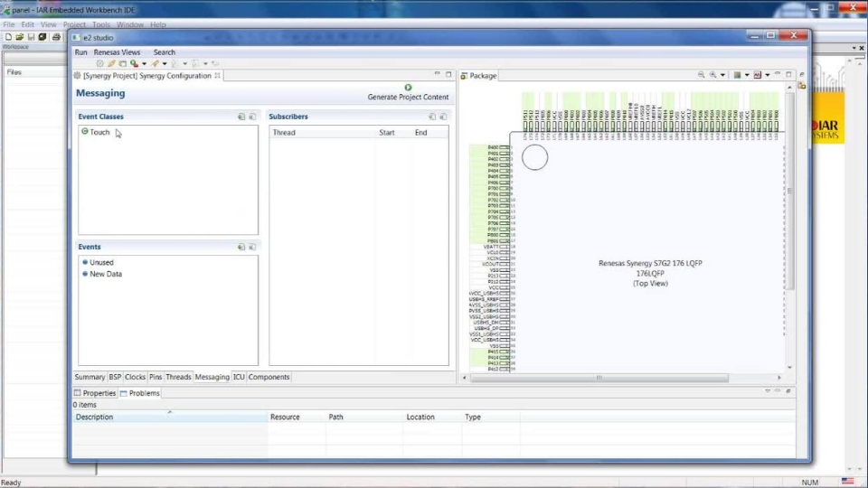Minimize the Synergy Configuration editor pane

[x=438, y=73]
